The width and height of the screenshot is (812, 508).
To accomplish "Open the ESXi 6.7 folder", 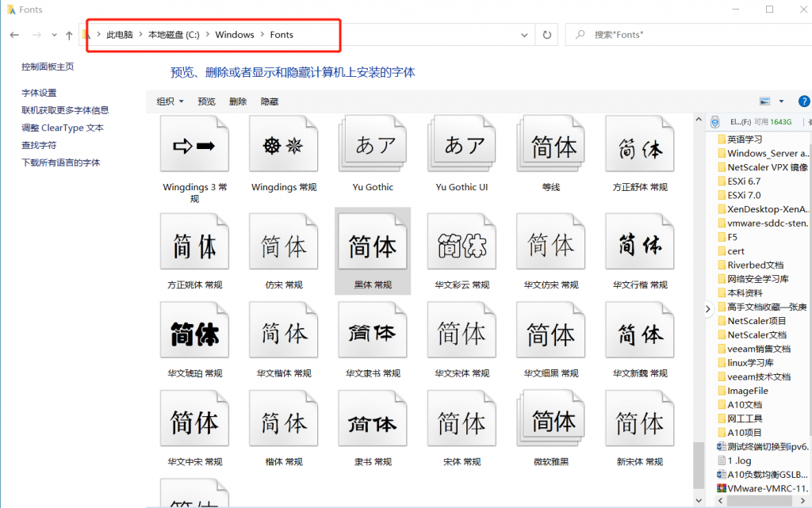I will (739, 181).
